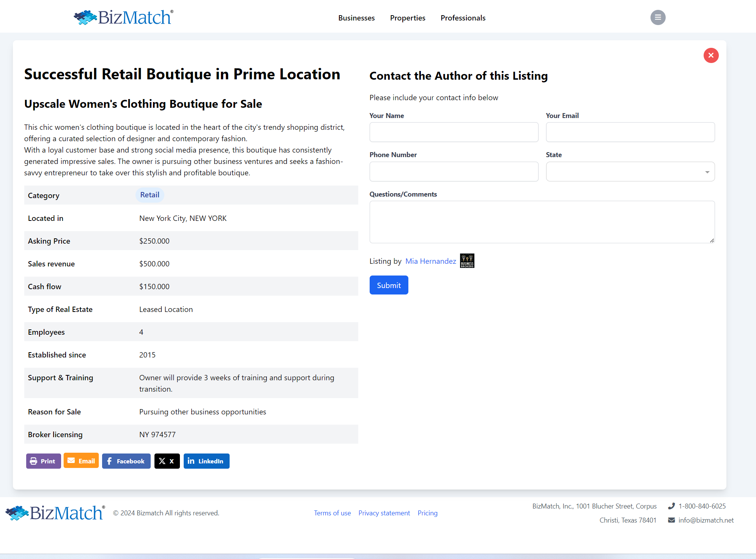Viewport: 756px width, 559px height.
Task: Open the Businesses menu item
Action: click(356, 18)
